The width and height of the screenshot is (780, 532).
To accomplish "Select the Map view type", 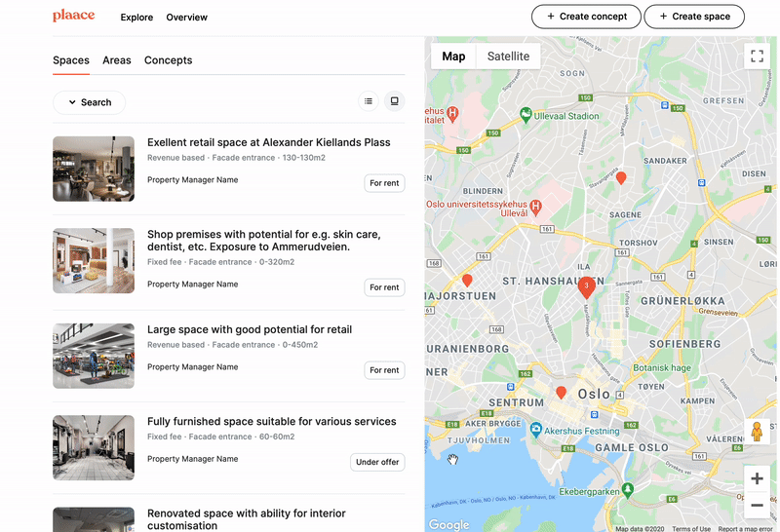I will pyautogui.click(x=453, y=57).
